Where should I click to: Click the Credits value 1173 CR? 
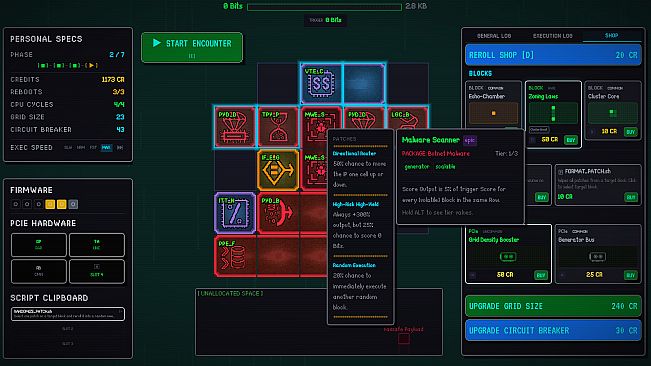tap(113, 80)
